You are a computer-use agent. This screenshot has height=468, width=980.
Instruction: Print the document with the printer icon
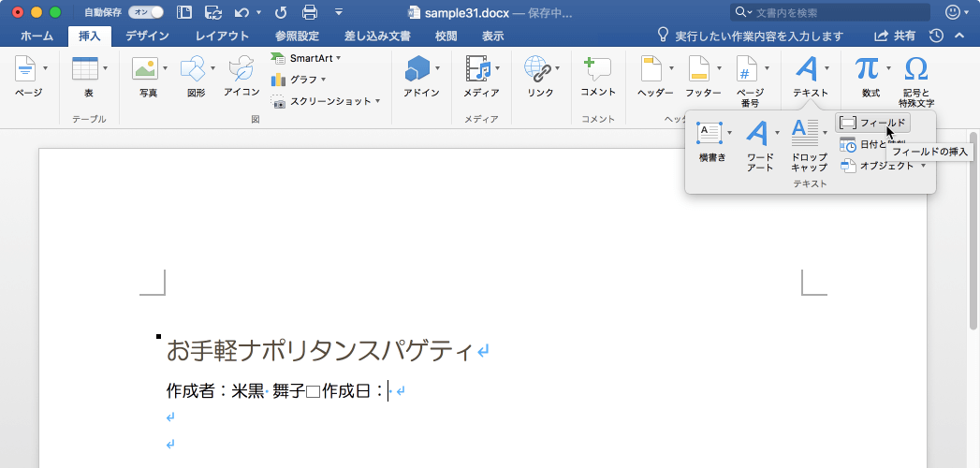(310, 12)
